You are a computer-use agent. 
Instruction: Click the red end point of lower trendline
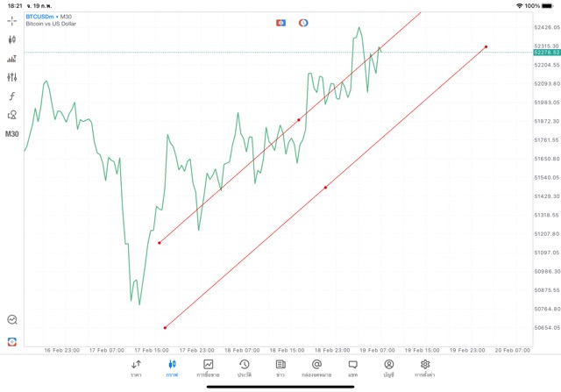pyautogui.click(x=486, y=46)
